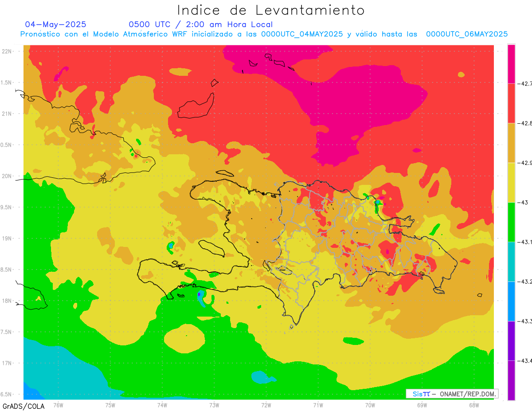Click the title 'Indice de Levantamiento'
The image size is (532, 411).
click(271, 10)
